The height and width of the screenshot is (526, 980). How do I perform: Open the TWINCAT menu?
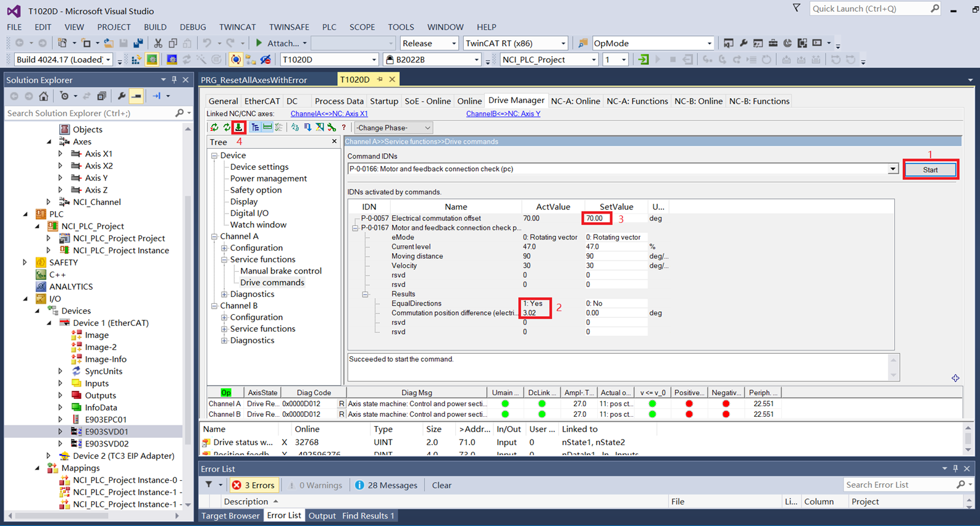click(x=237, y=27)
